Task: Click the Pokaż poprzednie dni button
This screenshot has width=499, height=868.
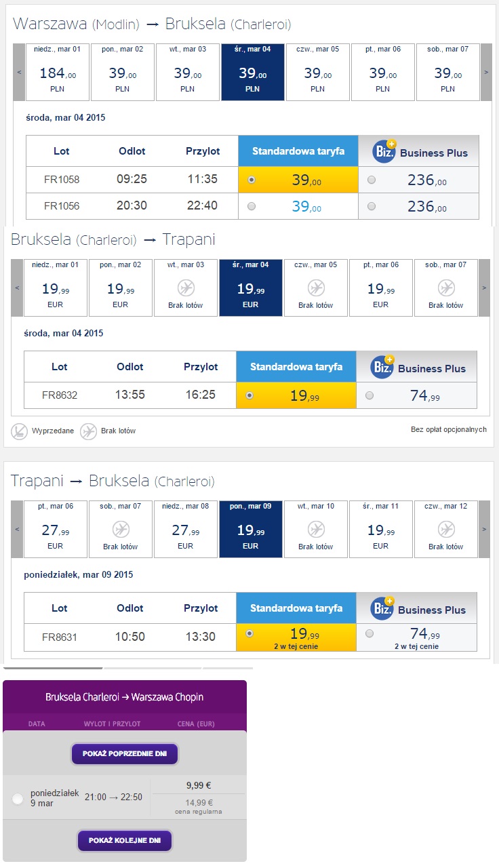Action: click(125, 753)
